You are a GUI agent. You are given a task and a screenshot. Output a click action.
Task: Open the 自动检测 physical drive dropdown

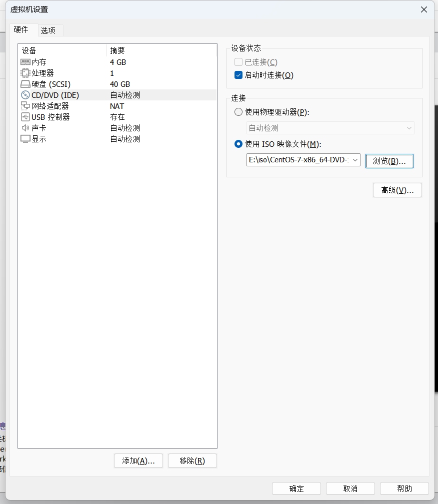pyautogui.click(x=330, y=128)
